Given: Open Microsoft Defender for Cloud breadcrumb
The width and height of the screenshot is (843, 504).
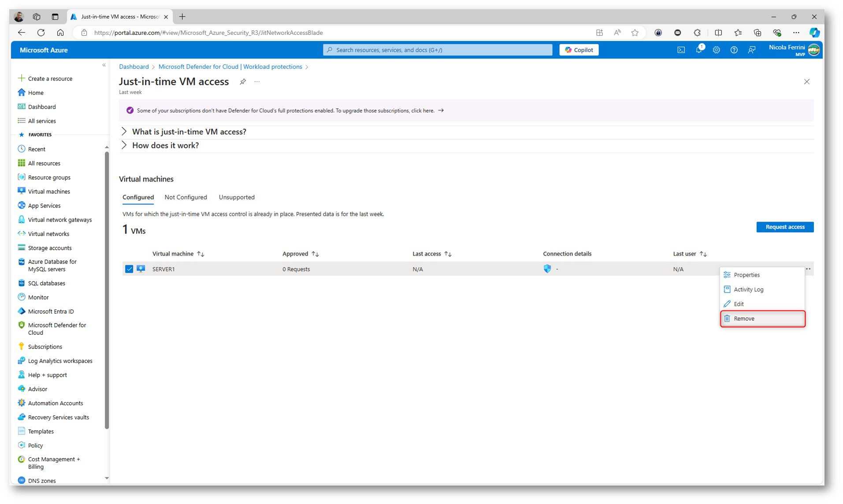Looking at the screenshot, I should tap(230, 67).
